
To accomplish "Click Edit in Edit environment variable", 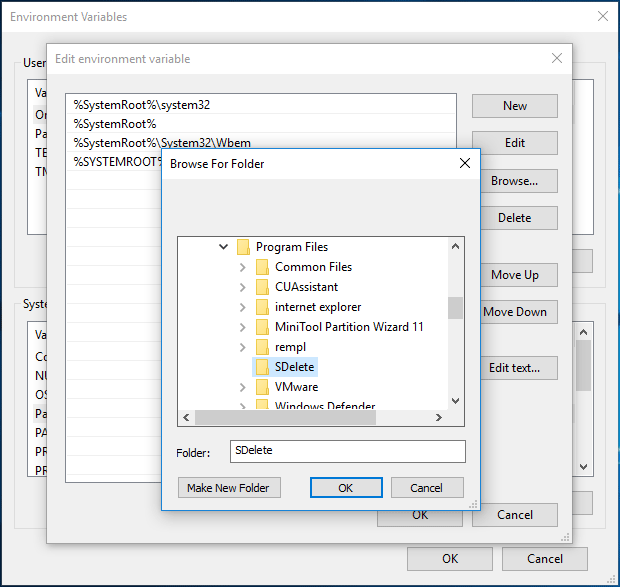I will point(514,143).
